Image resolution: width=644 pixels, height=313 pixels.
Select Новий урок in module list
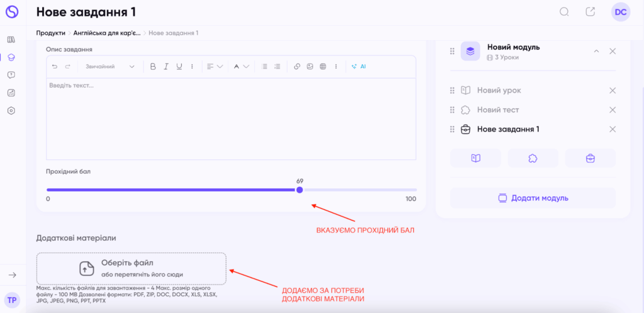click(x=499, y=91)
